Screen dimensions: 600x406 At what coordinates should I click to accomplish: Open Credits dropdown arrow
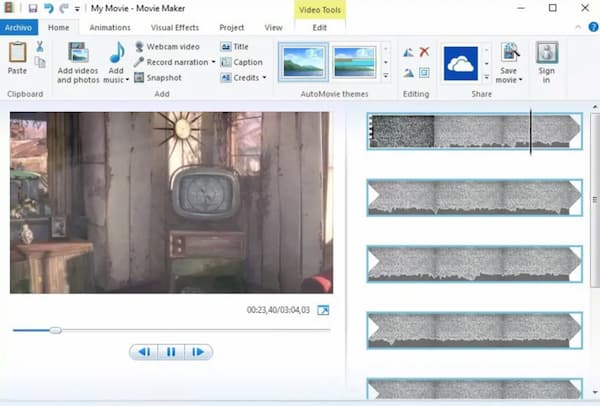264,78
